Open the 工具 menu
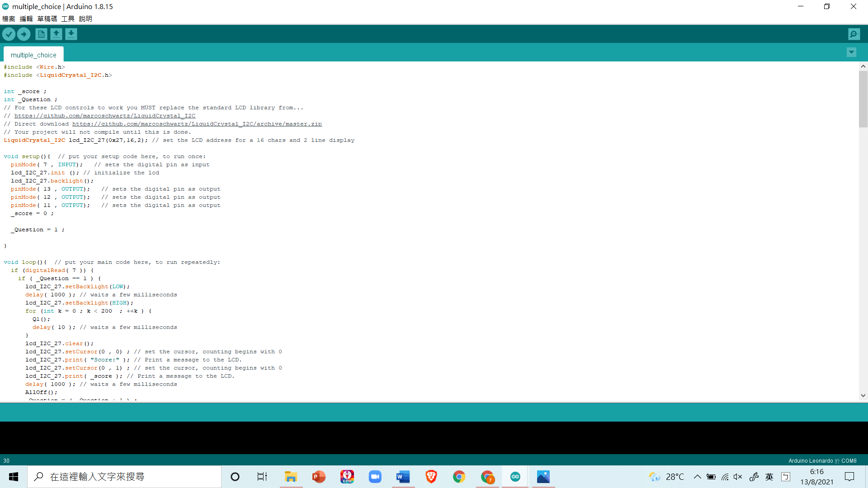Viewport: 868px width, 488px height. [68, 19]
